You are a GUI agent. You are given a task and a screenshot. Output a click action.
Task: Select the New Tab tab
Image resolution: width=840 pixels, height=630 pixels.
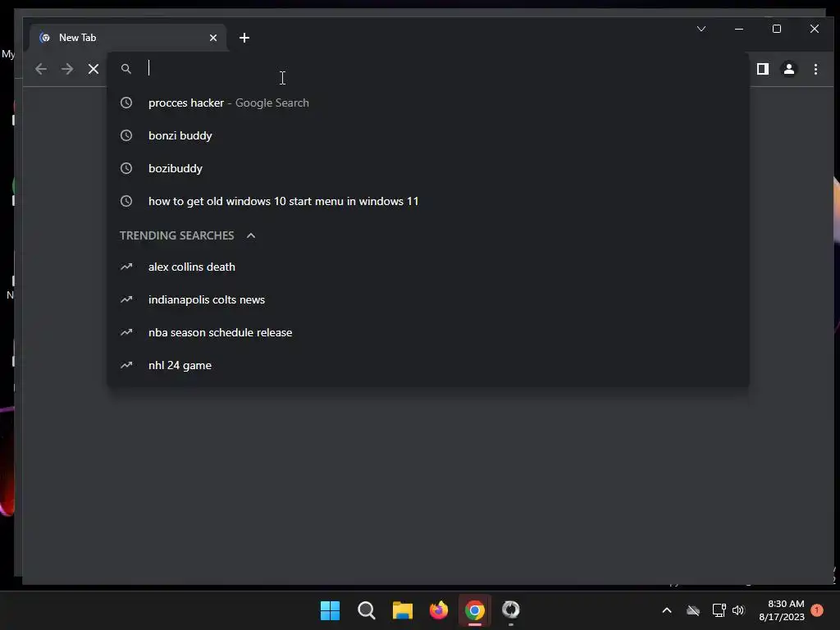[128, 38]
